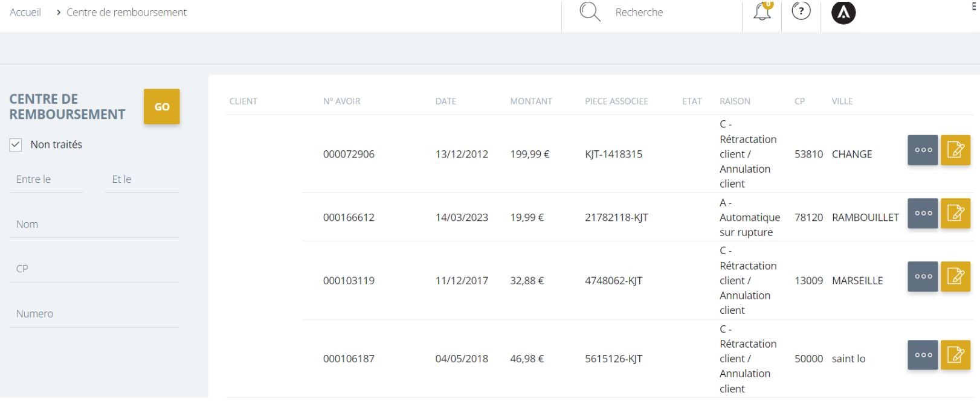980x402 pixels.
Task: Select date 14/03/2023
Action: (462, 218)
